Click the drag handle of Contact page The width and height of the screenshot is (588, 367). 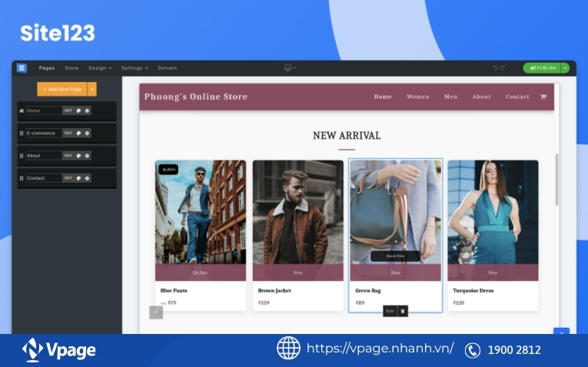pyautogui.click(x=22, y=178)
